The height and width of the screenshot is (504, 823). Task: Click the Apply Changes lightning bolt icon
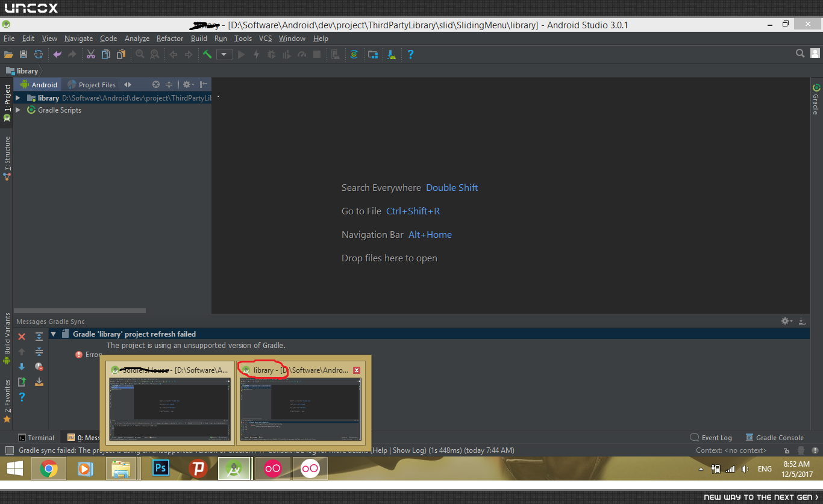[256, 54]
